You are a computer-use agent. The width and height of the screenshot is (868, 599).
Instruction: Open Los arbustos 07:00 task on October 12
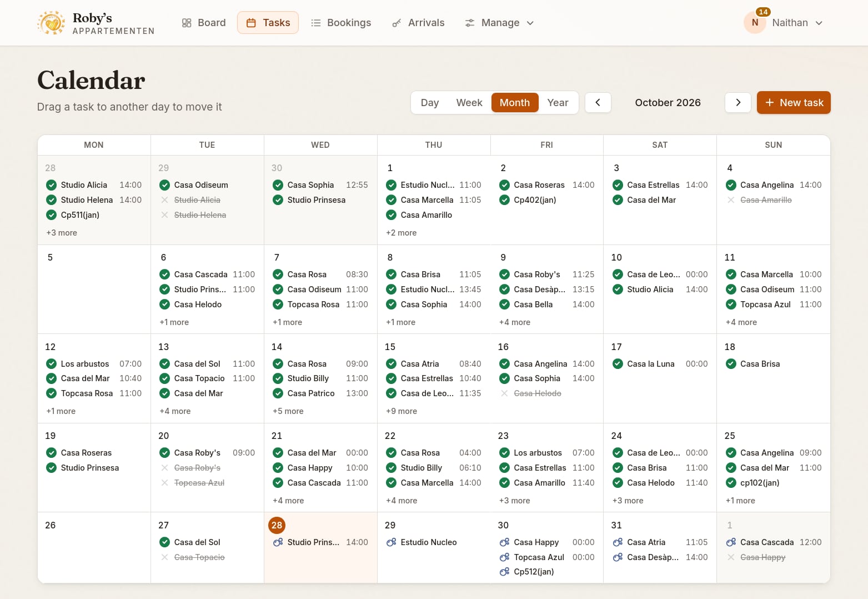coord(94,364)
